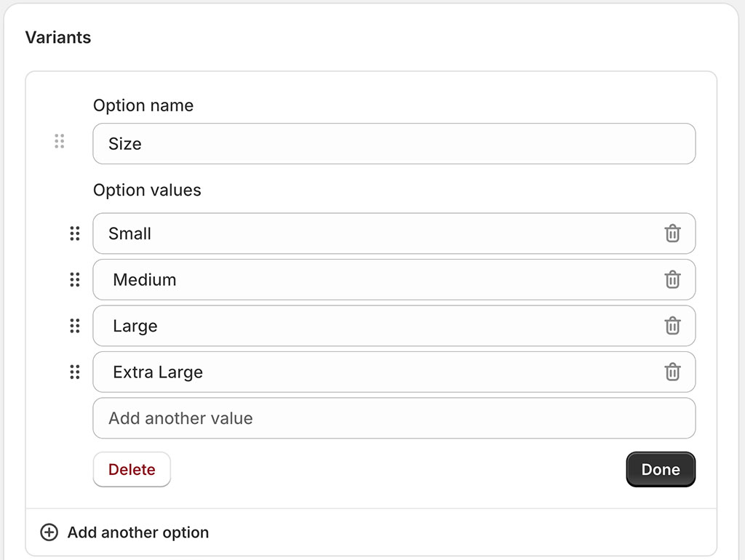Click the Small option value field
The image size is (745, 560).
click(364, 233)
